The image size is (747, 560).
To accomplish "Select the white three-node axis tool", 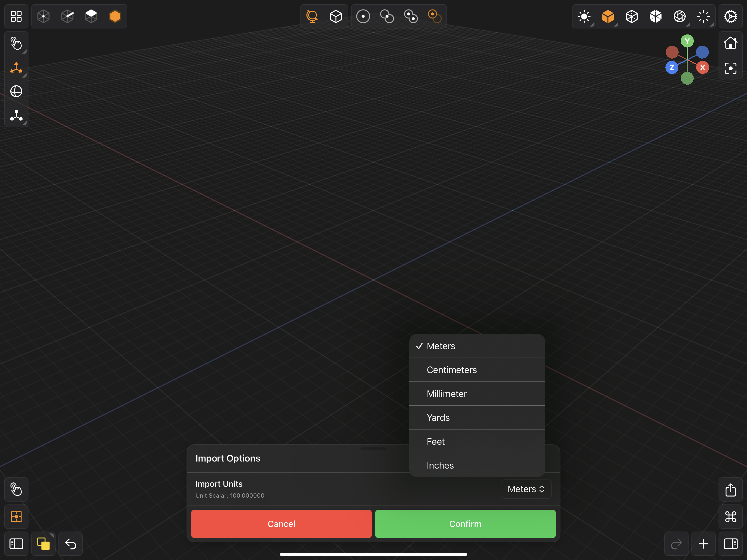I will tap(16, 115).
